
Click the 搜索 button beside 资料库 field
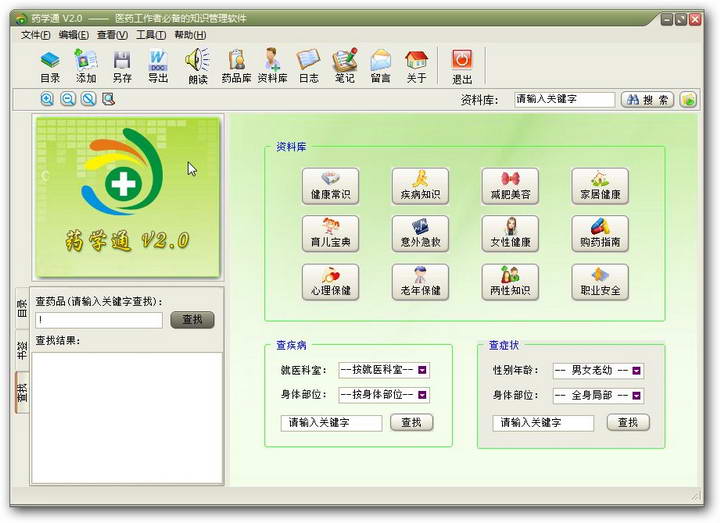click(x=647, y=99)
